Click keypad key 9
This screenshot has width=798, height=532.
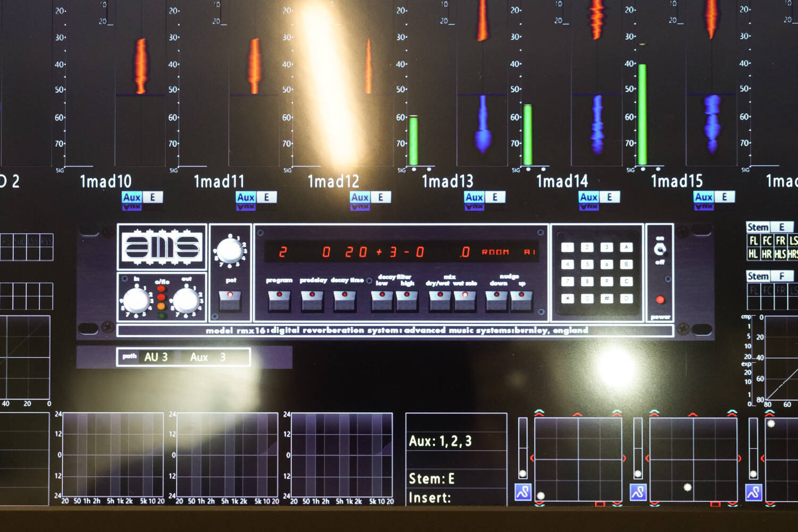click(x=607, y=281)
